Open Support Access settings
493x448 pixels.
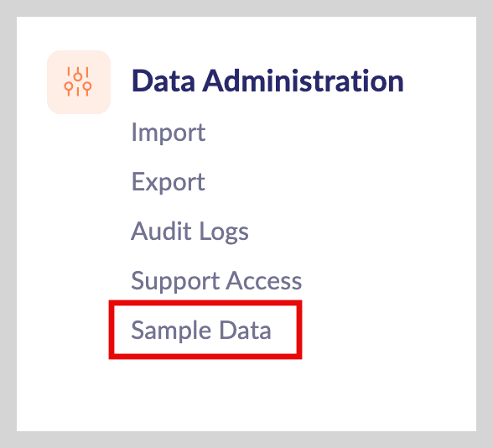pyautogui.click(x=216, y=280)
